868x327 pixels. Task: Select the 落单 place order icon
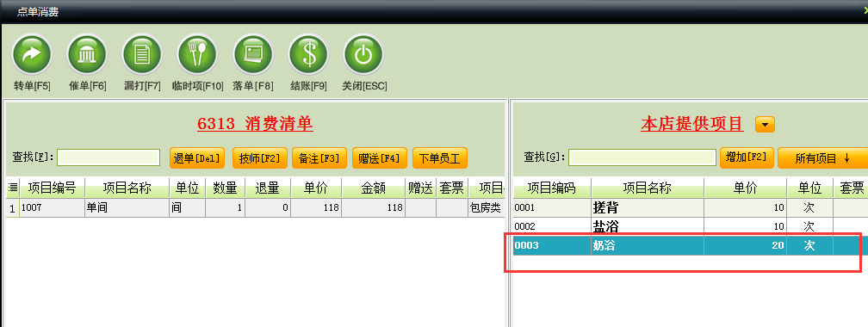click(x=253, y=55)
